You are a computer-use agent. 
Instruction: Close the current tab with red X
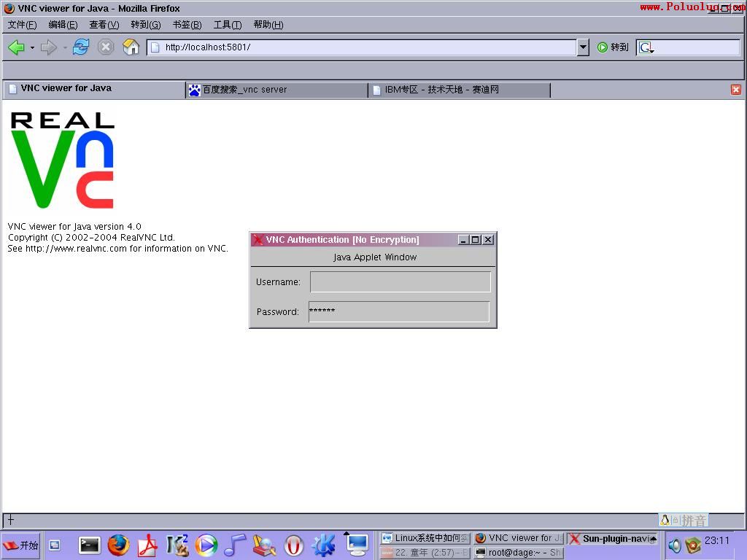click(735, 90)
